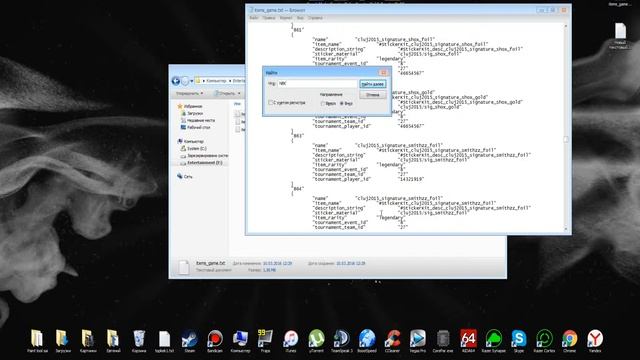Open the Загрузки folder in the dock

tap(62, 339)
